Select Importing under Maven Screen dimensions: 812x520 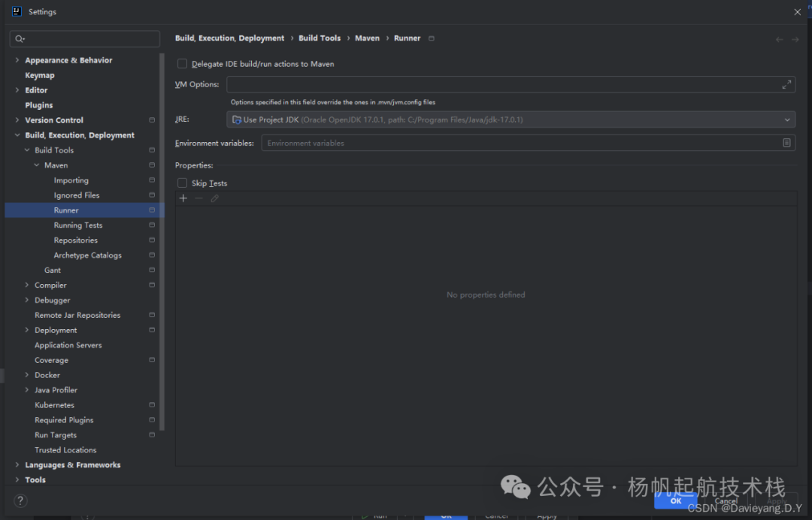point(71,180)
